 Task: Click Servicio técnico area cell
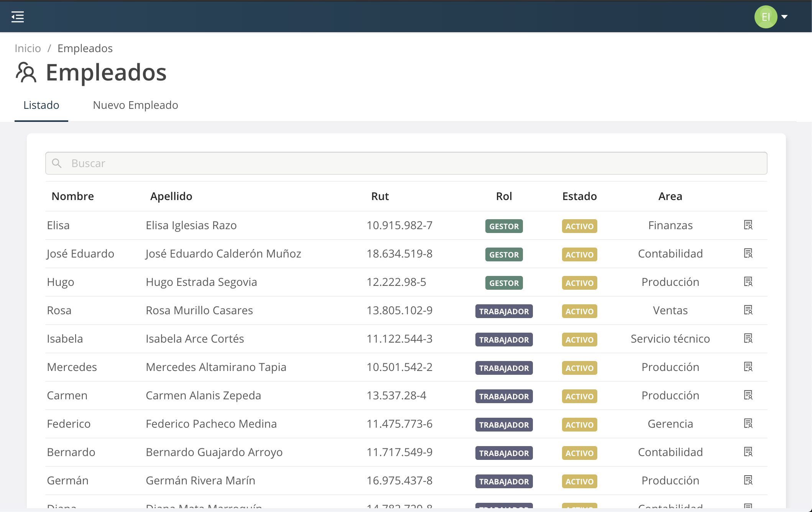tap(670, 339)
